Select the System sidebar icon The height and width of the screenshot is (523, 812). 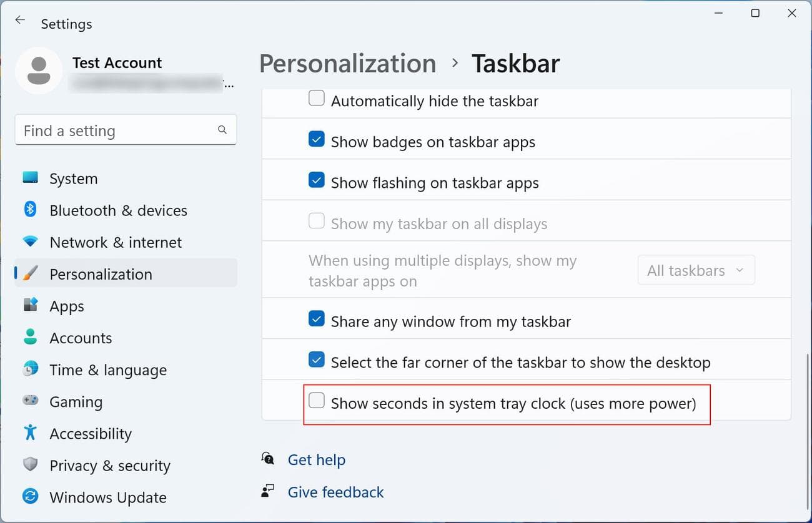pos(30,178)
